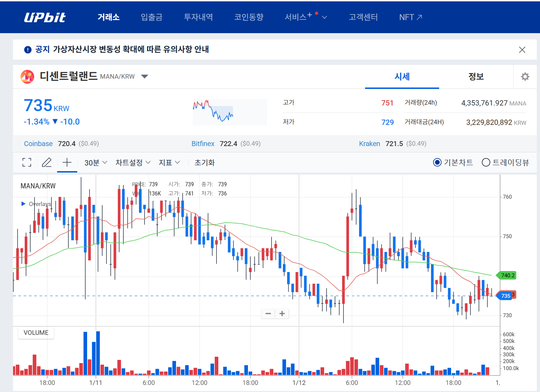540x392 pixels.
Task: Click the VOLUME panel label
Action: tap(36, 333)
